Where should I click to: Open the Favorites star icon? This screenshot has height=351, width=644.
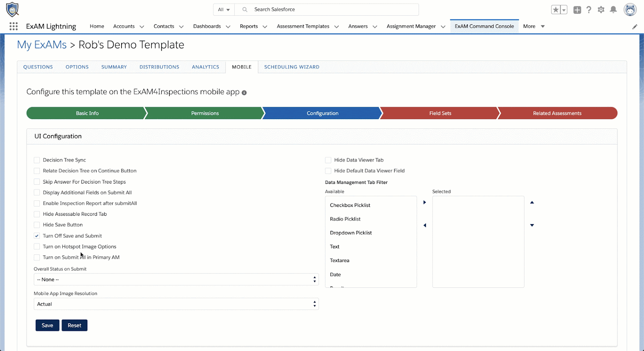coord(556,10)
